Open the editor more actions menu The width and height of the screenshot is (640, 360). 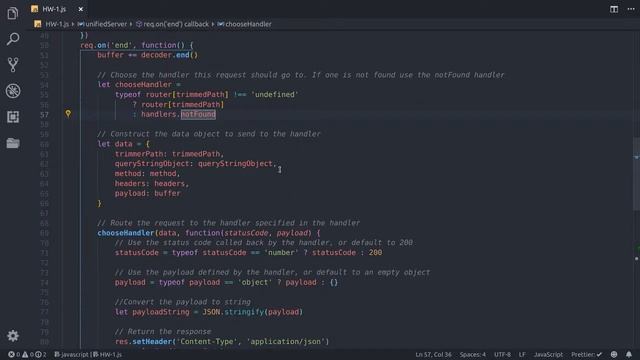click(x=631, y=9)
